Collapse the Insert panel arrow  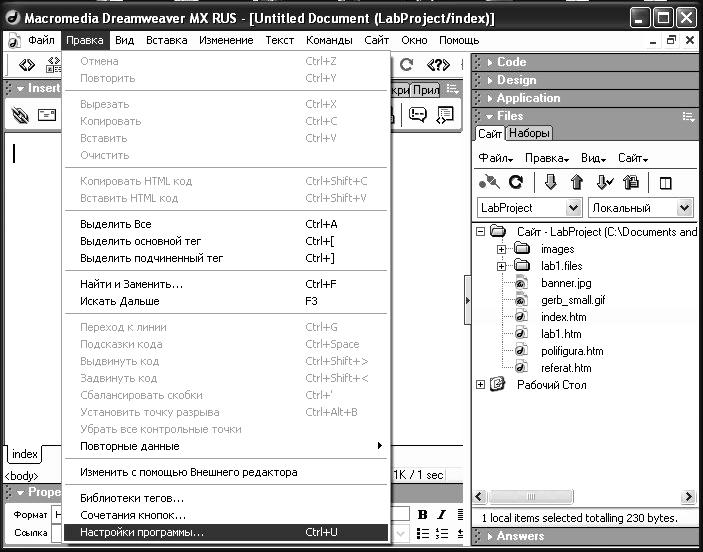click(x=20, y=89)
